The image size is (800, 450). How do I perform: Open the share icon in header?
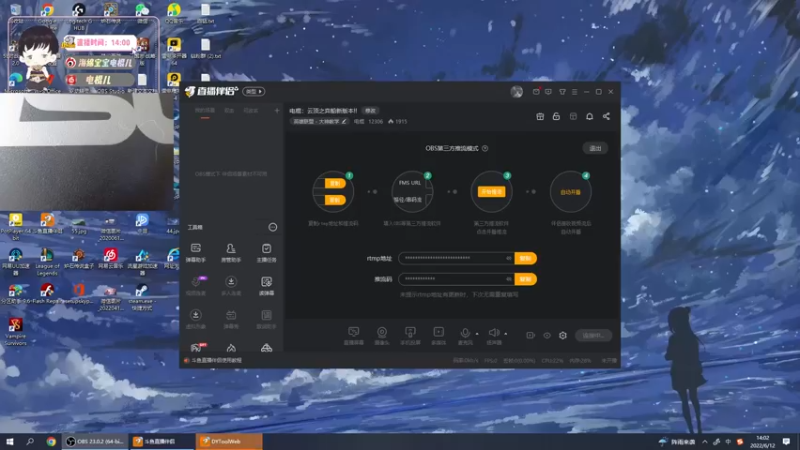click(x=606, y=116)
